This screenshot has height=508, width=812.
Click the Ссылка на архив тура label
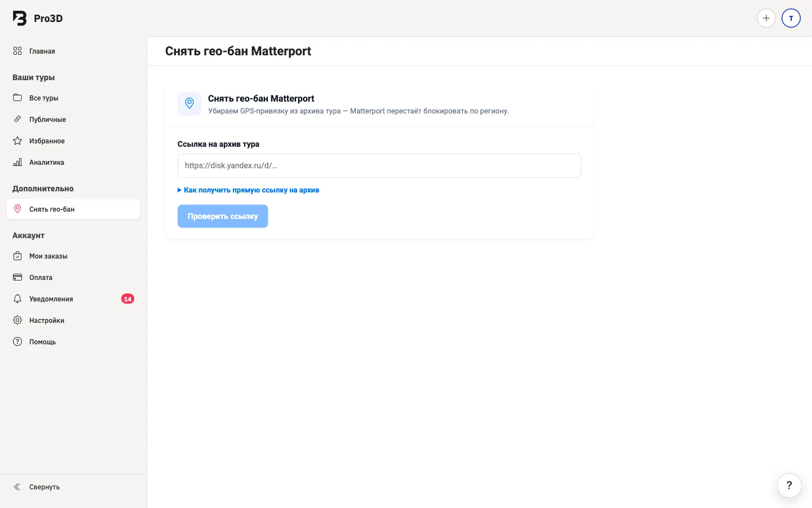218,144
